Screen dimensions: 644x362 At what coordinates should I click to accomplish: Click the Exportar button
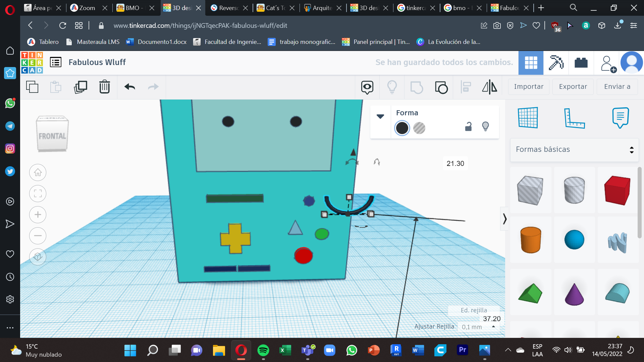pyautogui.click(x=573, y=86)
